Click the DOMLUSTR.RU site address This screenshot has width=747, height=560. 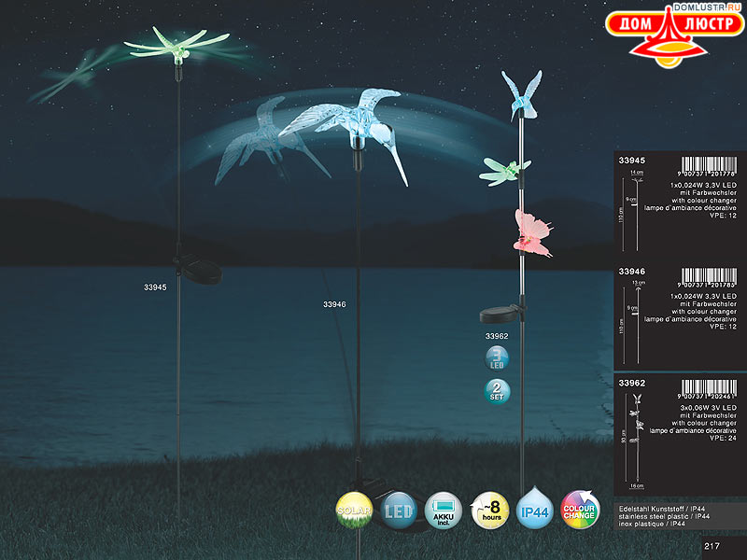(x=707, y=7)
